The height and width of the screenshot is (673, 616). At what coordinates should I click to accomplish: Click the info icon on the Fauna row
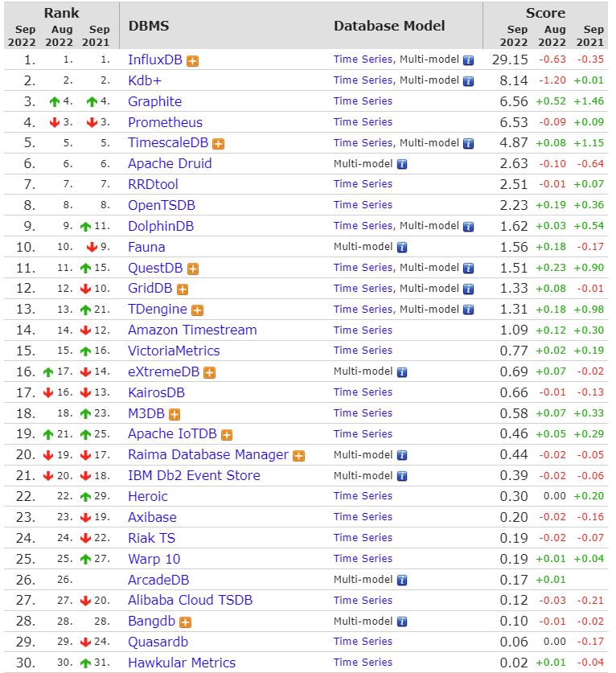402,248
